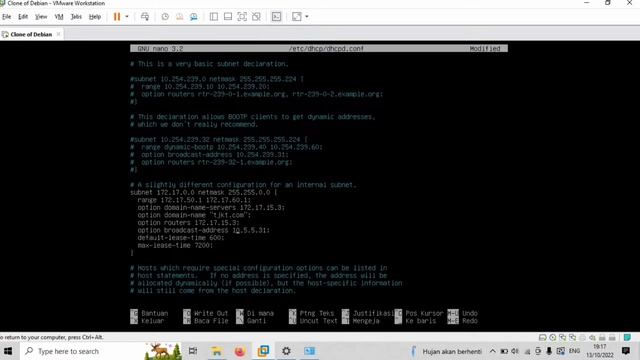Open Task View from the taskbar
The height and width of the screenshot is (360, 640).
coord(193,351)
